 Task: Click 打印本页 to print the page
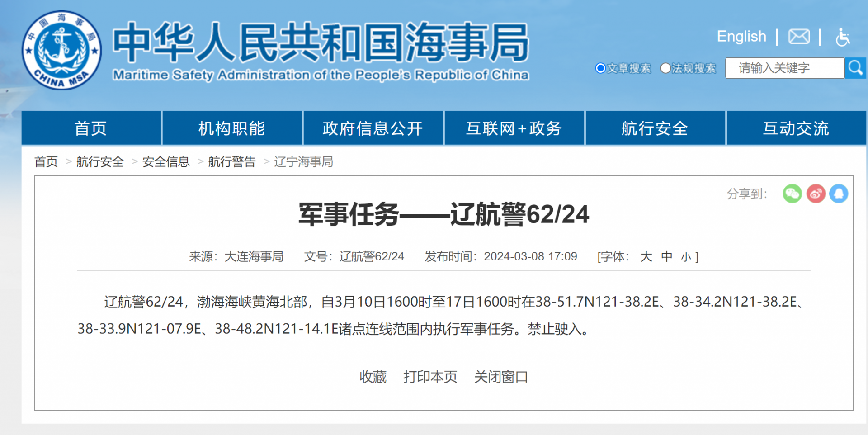(430, 377)
